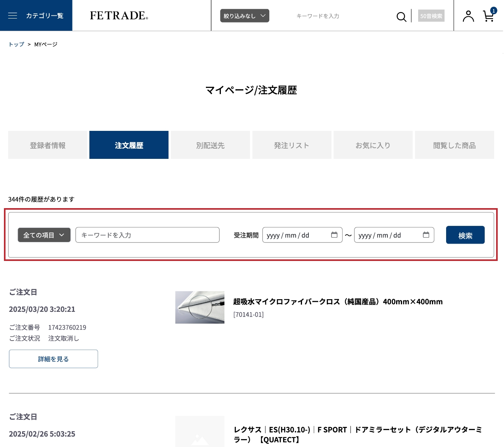
Task: Click the microfiber cloth product title link
Action: coord(338,301)
